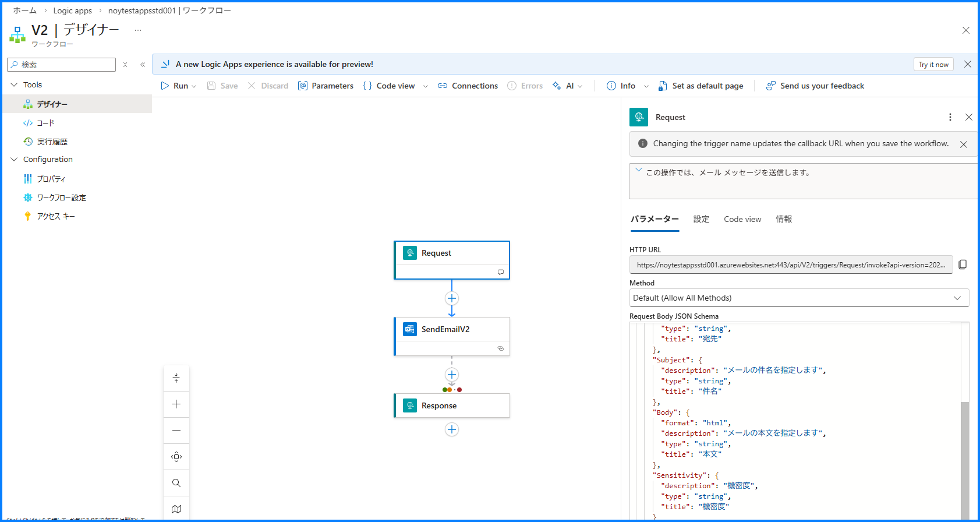
Task: Switch to Code view tab in panel
Action: (x=742, y=219)
